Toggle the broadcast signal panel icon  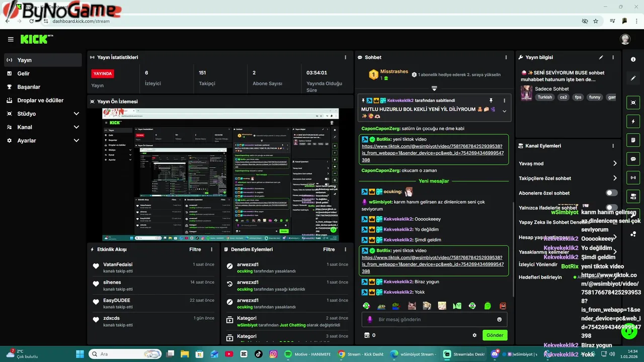(633, 177)
